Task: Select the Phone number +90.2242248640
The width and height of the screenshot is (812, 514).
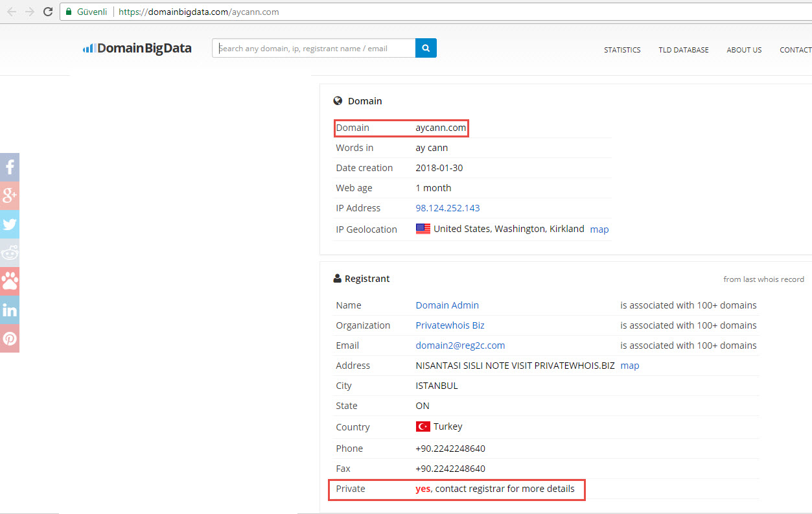Action: (x=450, y=449)
